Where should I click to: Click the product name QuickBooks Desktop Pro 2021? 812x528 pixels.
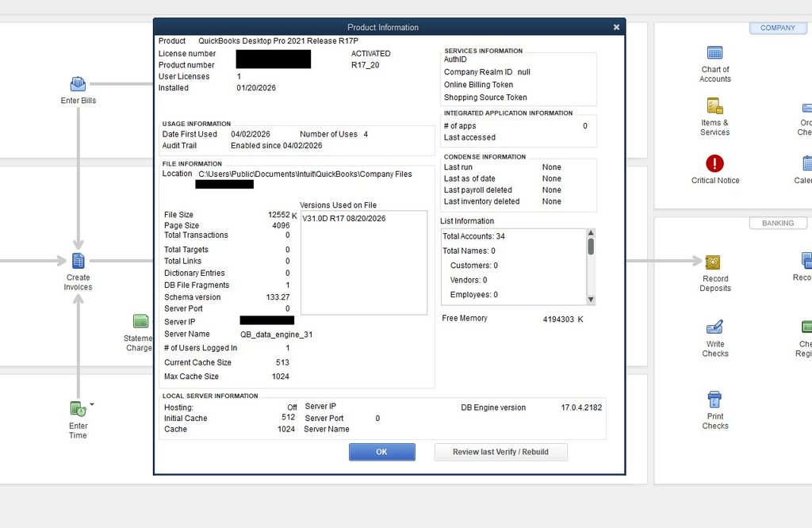coord(278,41)
